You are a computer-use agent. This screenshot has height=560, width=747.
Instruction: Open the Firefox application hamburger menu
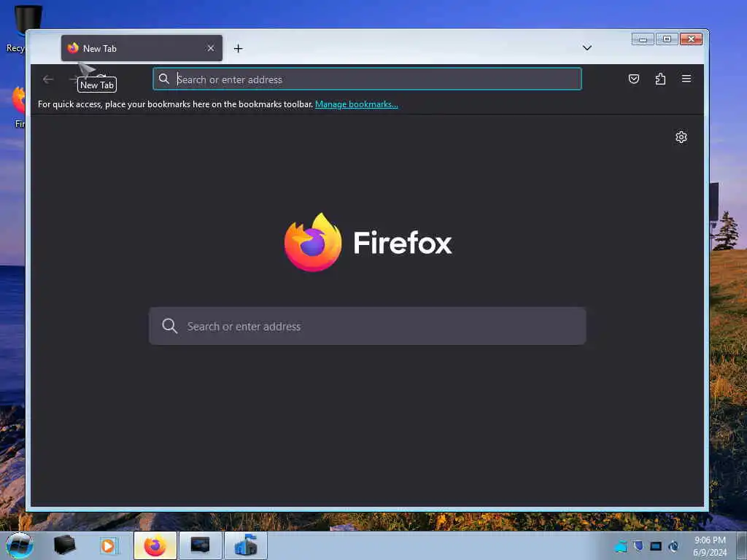[686, 79]
